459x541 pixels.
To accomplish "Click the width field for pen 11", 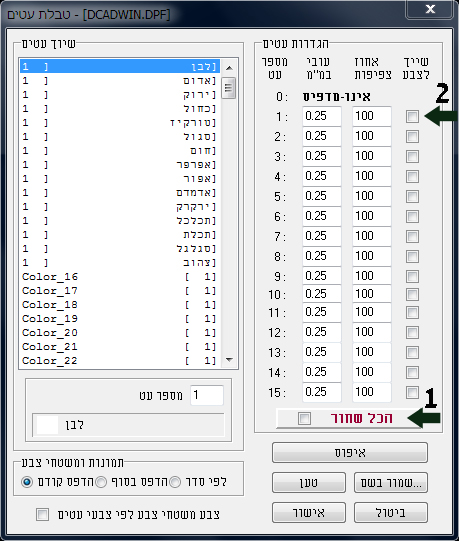I will (322, 312).
